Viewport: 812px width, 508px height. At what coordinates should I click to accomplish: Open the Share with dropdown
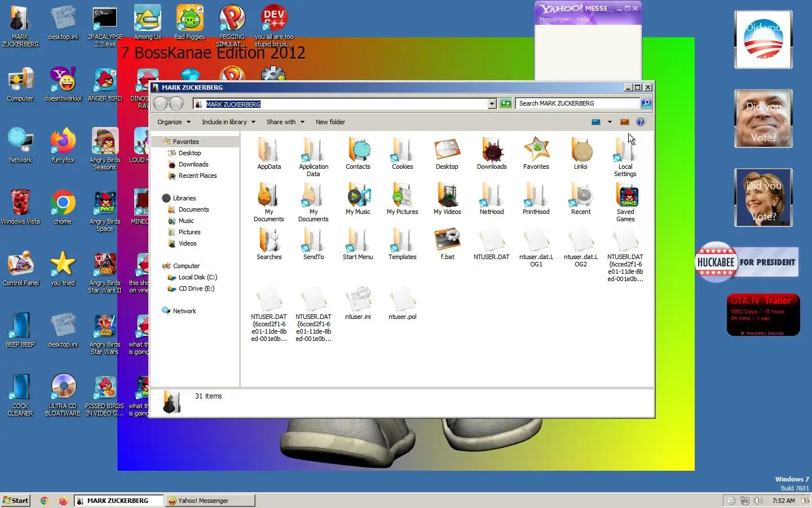[x=285, y=122]
